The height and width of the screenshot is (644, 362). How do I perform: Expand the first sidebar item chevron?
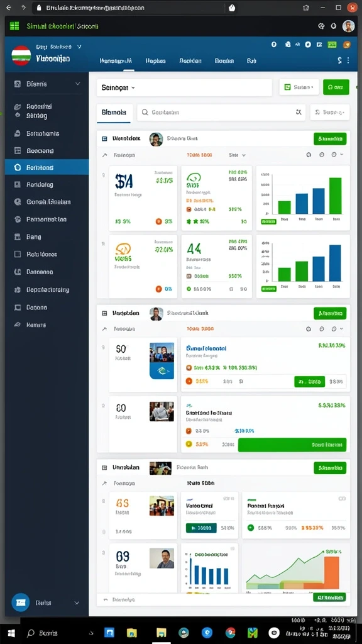[x=77, y=84]
